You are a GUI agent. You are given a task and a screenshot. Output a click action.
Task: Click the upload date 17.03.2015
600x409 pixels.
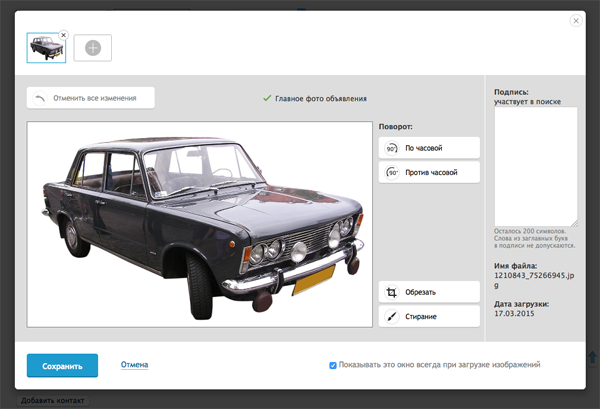pos(514,314)
